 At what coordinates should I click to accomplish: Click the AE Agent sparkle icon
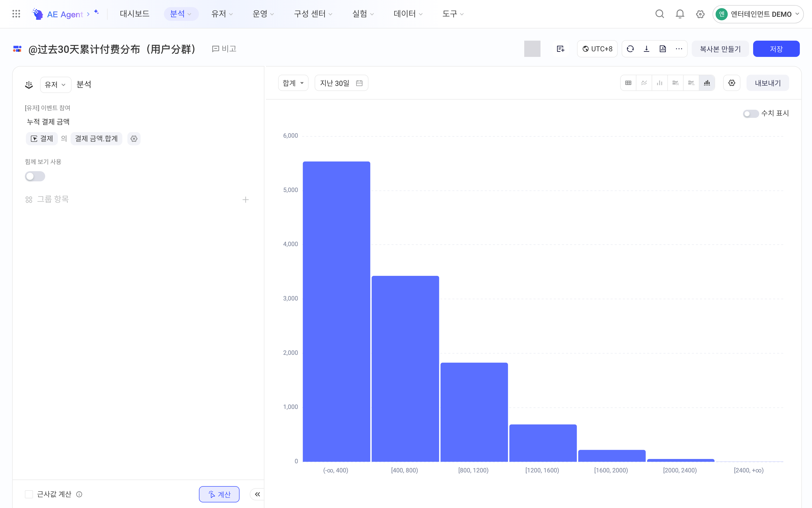pyautogui.click(x=96, y=12)
